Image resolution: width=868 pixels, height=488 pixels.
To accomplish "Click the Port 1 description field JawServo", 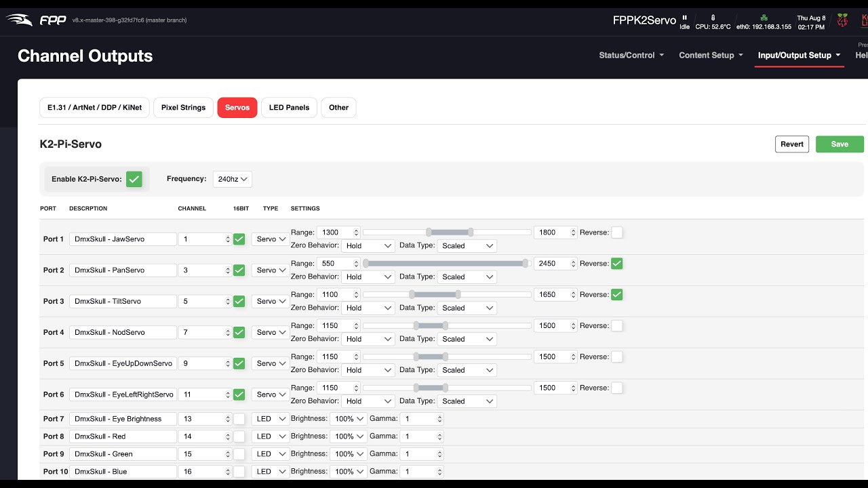I will click(x=123, y=239).
